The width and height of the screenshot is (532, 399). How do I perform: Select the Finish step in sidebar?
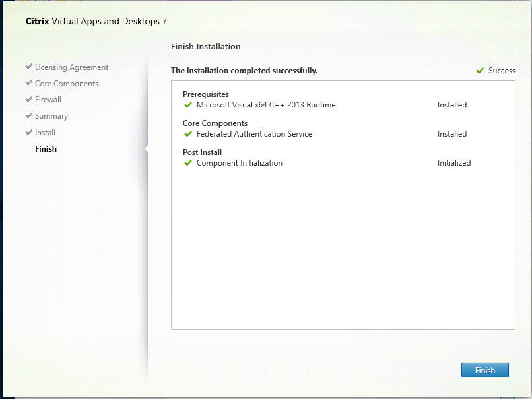[46, 149]
